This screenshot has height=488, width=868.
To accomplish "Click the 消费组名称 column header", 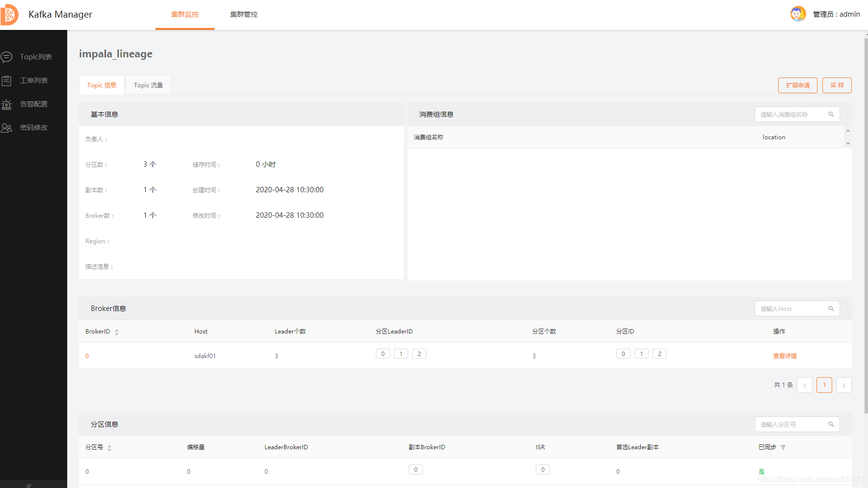I will (428, 137).
